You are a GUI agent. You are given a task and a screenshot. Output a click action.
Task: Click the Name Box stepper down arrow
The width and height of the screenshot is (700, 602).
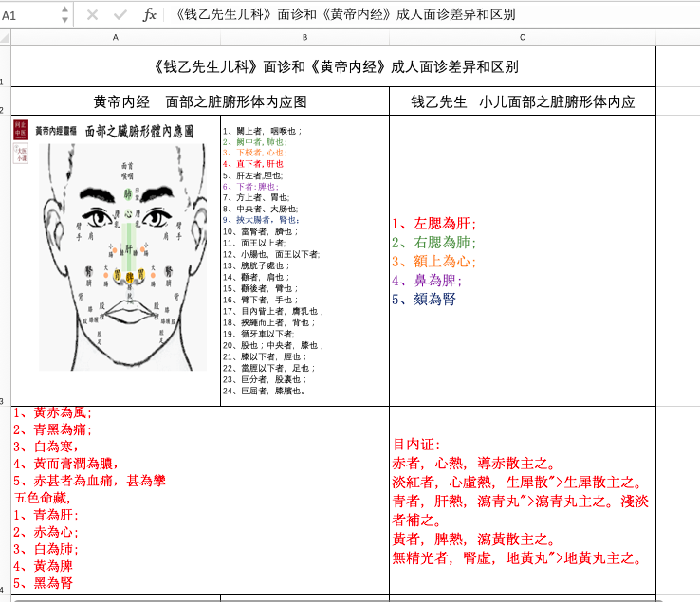64,20
